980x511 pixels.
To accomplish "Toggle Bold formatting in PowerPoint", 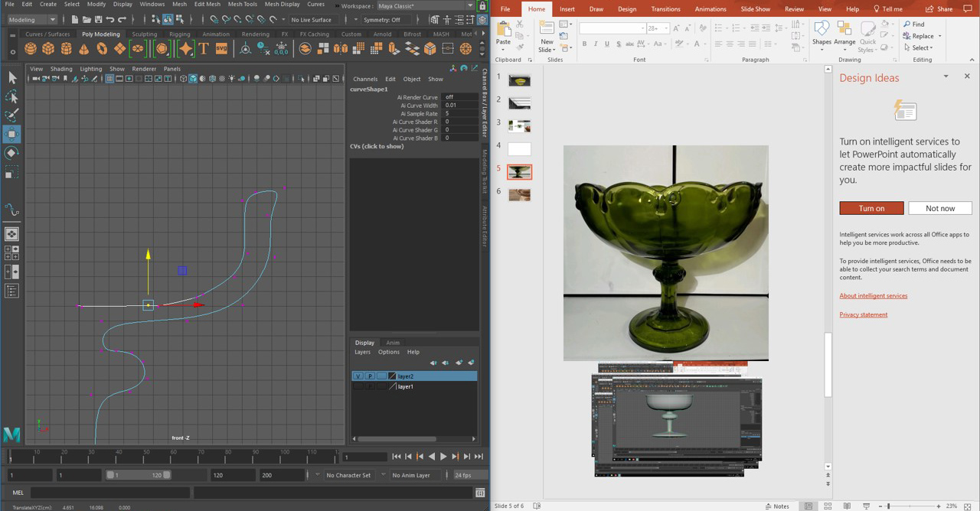I will [x=584, y=44].
